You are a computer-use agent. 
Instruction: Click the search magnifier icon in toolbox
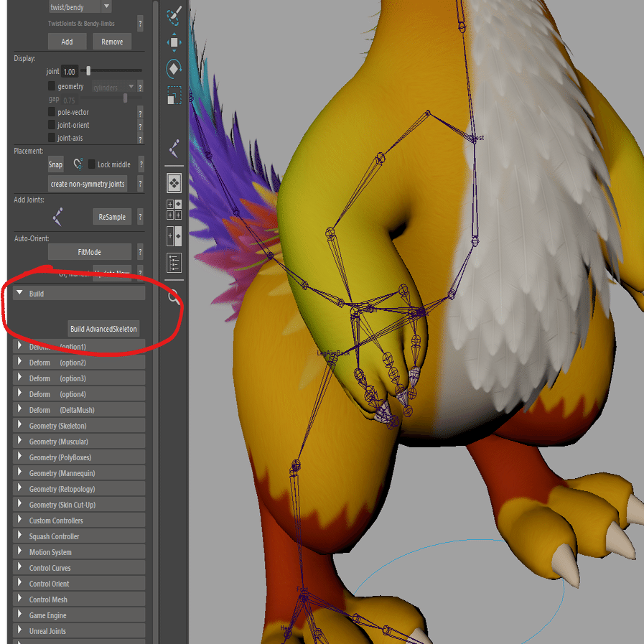174,296
